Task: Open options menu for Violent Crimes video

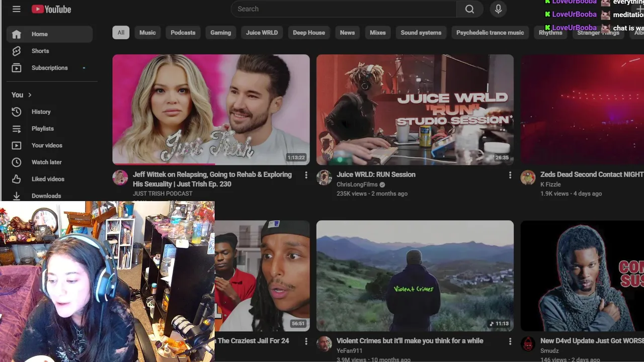Action: point(510,341)
